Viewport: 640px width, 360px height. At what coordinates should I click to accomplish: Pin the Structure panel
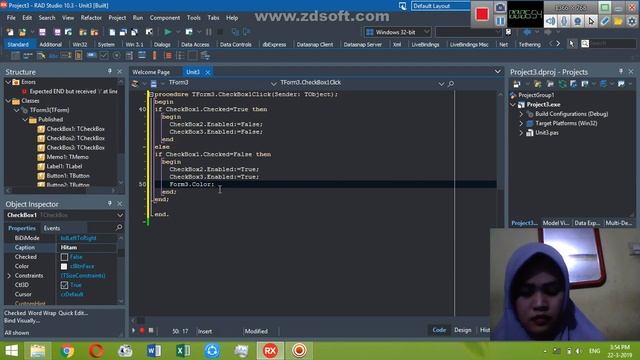109,71
